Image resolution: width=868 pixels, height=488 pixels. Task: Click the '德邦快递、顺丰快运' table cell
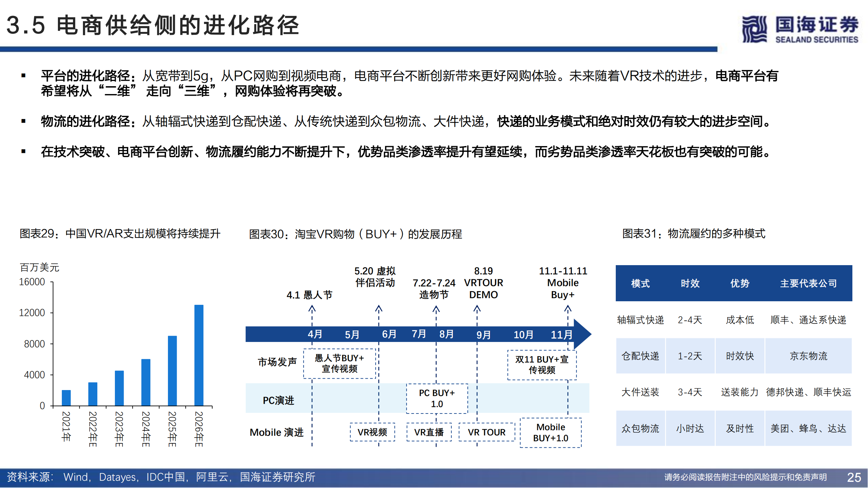click(x=809, y=392)
